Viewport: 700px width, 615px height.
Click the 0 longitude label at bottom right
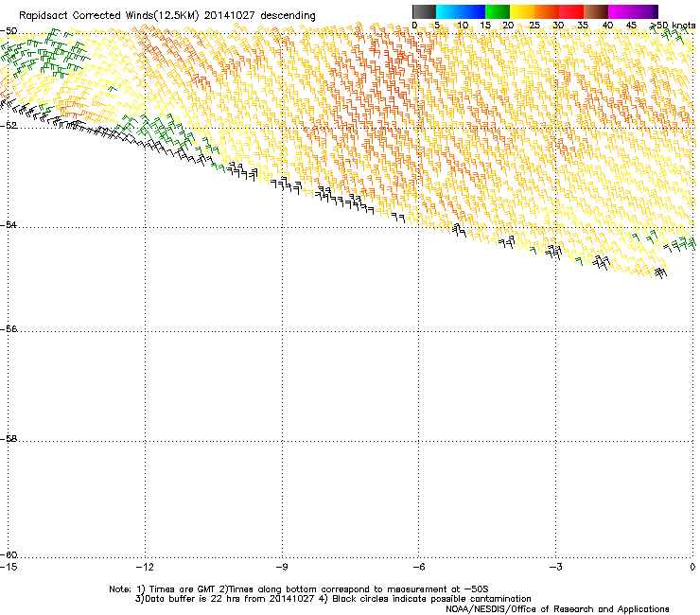pyautogui.click(x=692, y=567)
